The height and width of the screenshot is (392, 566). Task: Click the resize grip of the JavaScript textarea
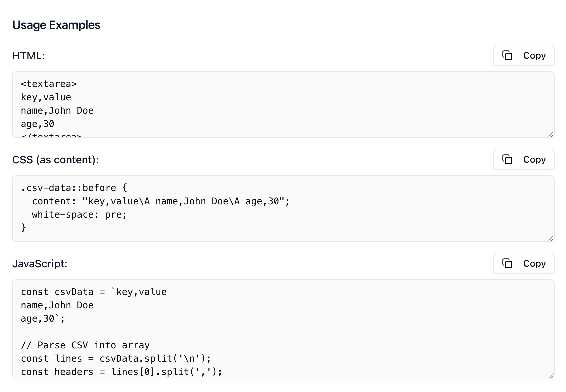point(551,375)
